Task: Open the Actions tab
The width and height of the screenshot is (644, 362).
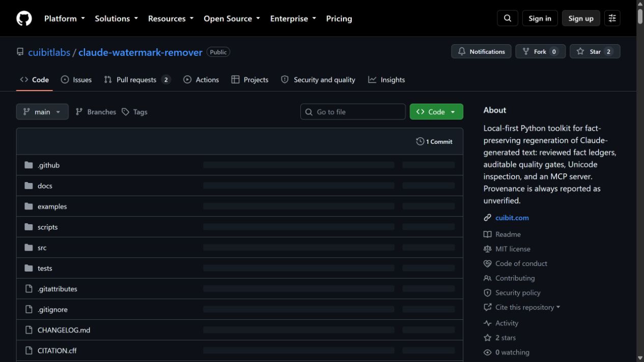Action: point(201,80)
